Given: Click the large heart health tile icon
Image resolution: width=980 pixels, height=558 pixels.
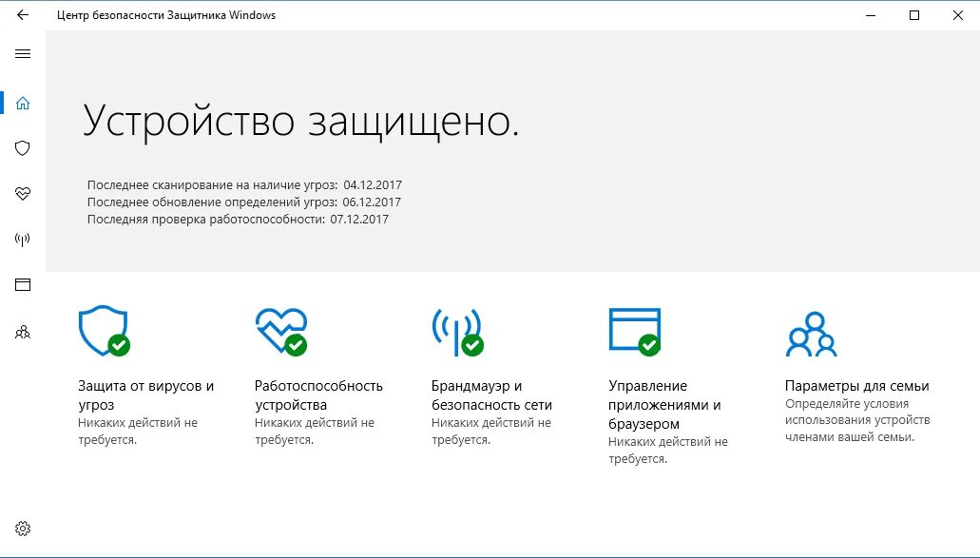Looking at the screenshot, I should (x=281, y=331).
